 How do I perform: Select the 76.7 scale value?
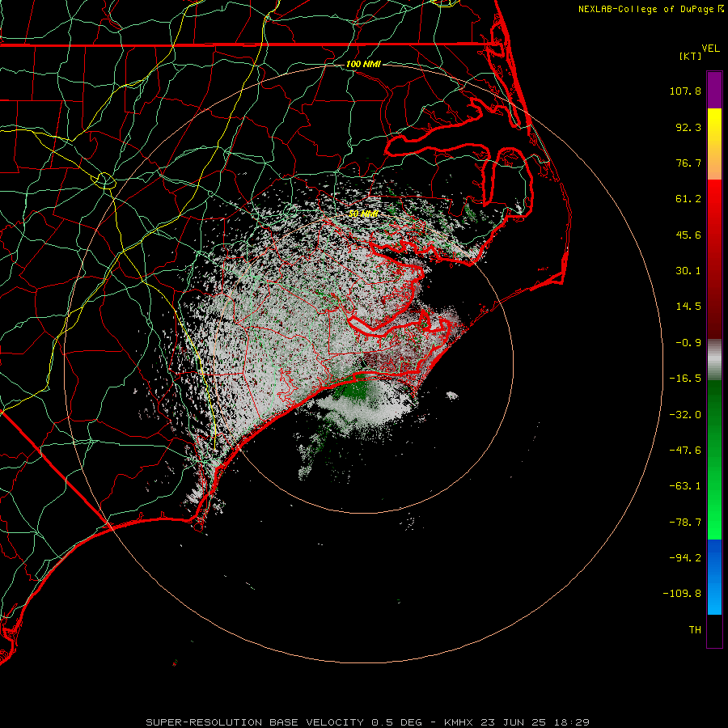point(688,163)
